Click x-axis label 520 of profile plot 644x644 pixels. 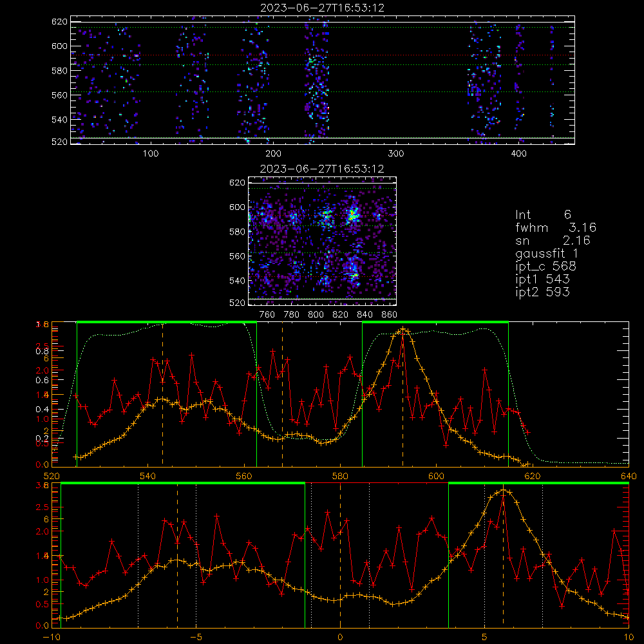pos(52,476)
